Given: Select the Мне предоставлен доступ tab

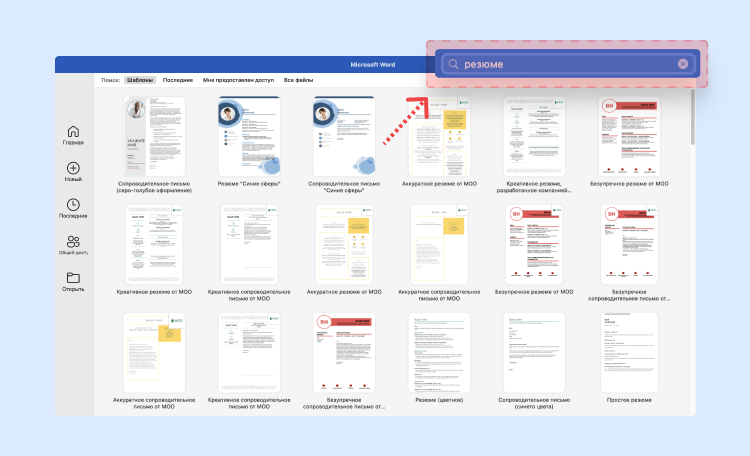Looking at the screenshot, I should (x=238, y=79).
